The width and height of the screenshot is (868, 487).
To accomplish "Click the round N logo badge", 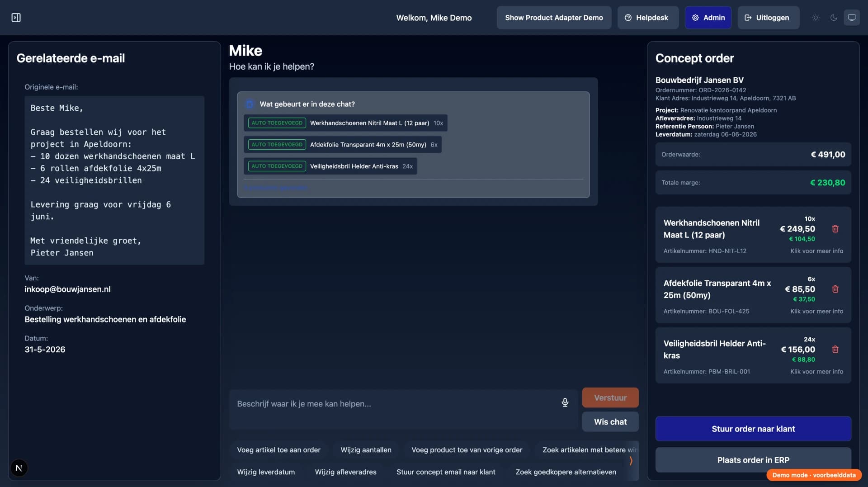I will click(19, 468).
